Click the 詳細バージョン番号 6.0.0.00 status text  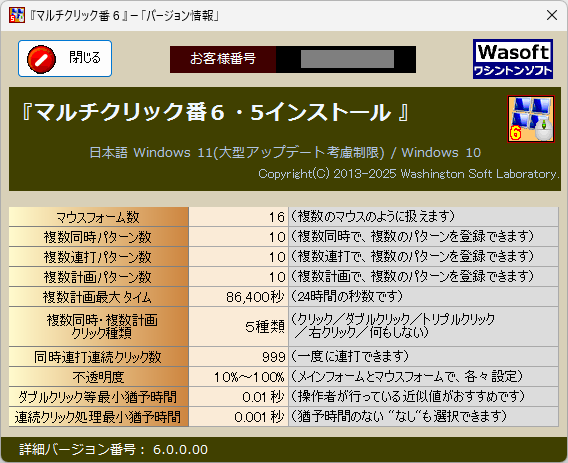pyautogui.click(x=113, y=450)
